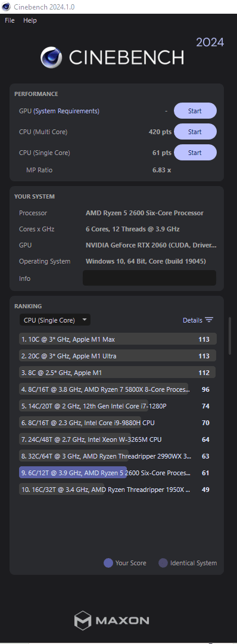Select the Intel Core i7-1280P row
Image resolution: width=237 pixels, height=644 pixels.
pos(118,406)
